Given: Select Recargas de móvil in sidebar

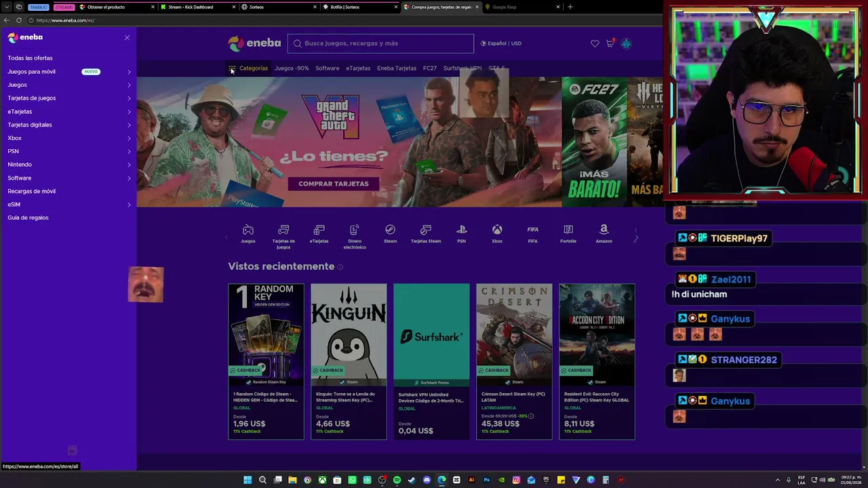Looking at the screenshot, I should click(x=32, y=191).
